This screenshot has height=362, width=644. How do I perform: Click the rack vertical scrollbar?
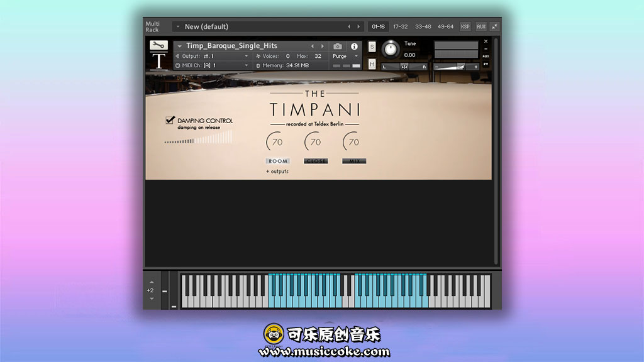(x=496, y=151)
